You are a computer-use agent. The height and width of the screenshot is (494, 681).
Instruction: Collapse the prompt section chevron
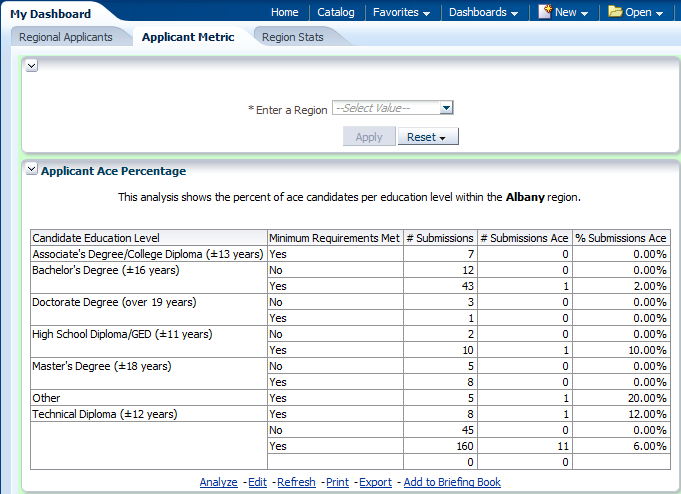pos(32,66)
